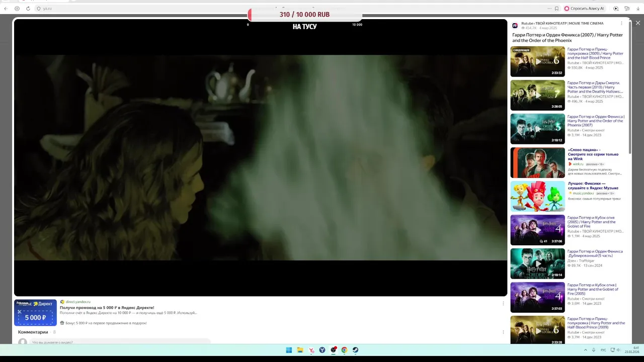This screenshot has height=362, width=644.
Task: Open the Yandex Direct 5 000 ₽ ad banner
Action: point(35,312)
